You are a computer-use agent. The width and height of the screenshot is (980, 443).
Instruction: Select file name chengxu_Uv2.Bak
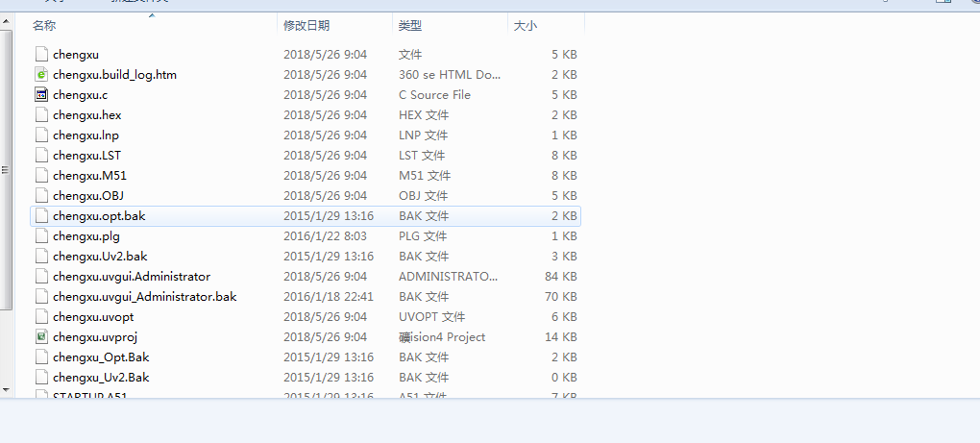pos(101,378)
